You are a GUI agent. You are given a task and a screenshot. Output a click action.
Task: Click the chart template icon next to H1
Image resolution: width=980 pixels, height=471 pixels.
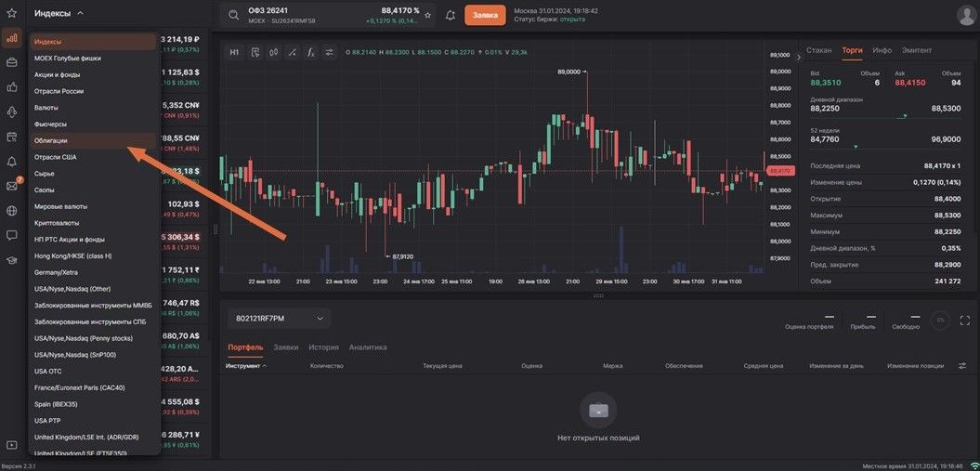click(255, 52)
